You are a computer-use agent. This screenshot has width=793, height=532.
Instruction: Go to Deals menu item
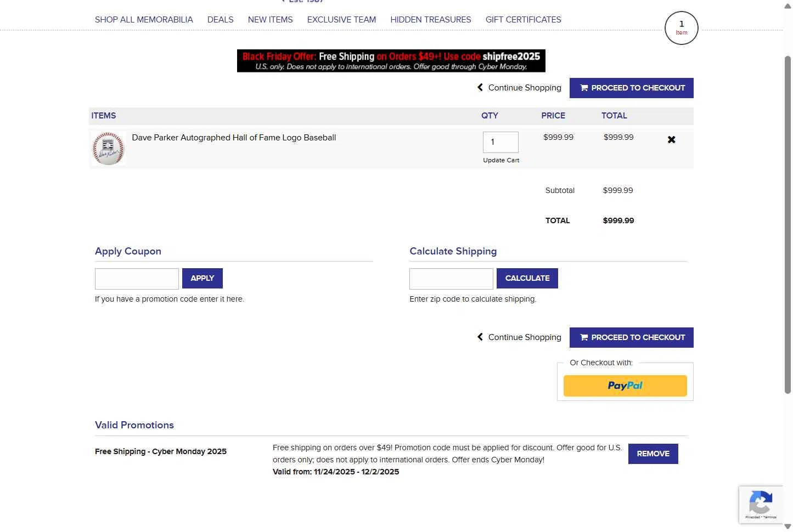[221, 20]
